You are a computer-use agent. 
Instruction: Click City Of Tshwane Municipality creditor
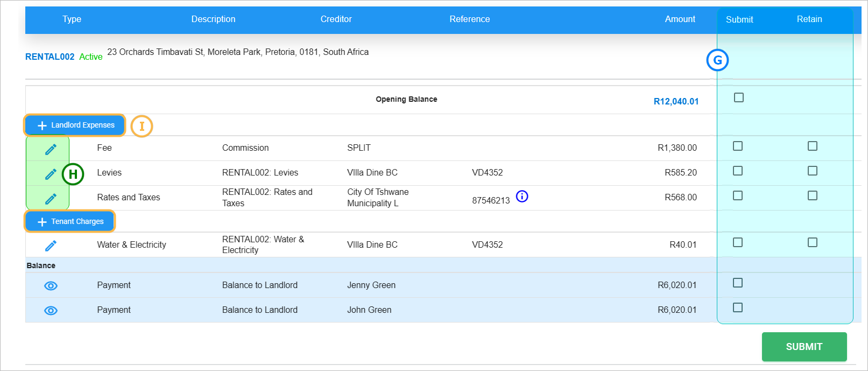pos(378,198)
